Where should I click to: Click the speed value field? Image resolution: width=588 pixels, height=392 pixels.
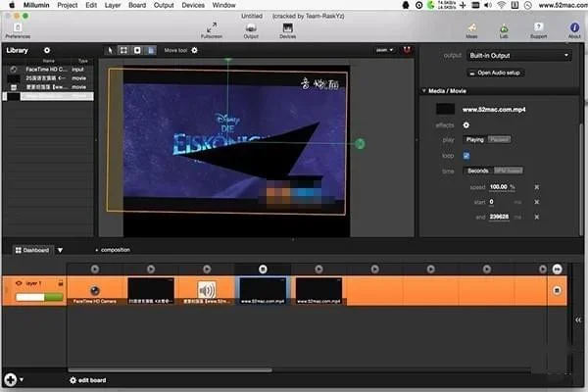[x=499, y=187]
